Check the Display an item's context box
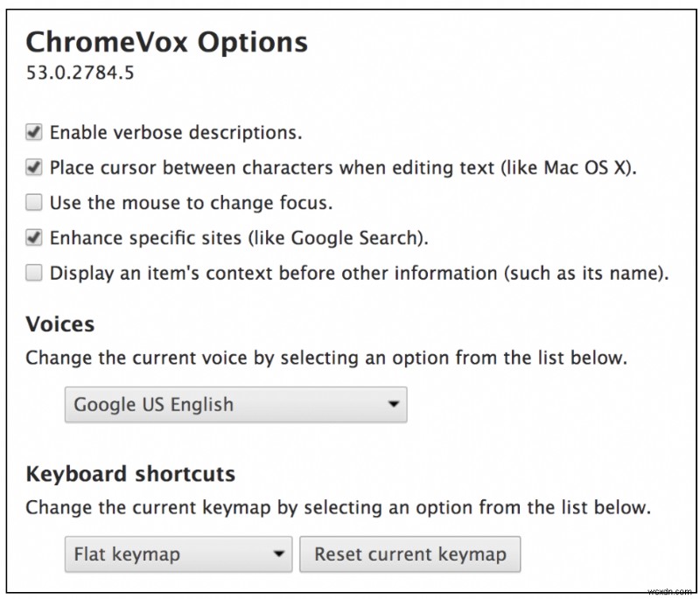The width and height of the screenshot is (700, 599). click(x=34, y=273)
